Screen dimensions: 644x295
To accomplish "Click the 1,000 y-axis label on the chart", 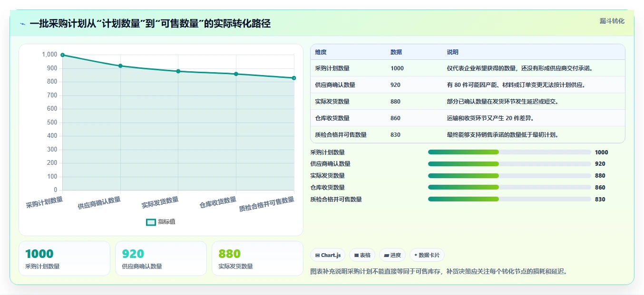I will 49,55.
